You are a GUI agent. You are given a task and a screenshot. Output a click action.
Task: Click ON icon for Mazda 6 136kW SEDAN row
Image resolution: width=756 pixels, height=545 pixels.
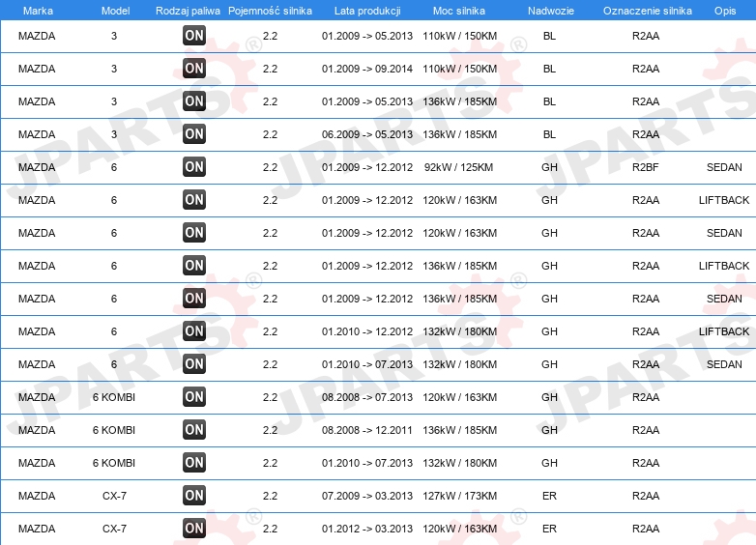pos(194,298)
